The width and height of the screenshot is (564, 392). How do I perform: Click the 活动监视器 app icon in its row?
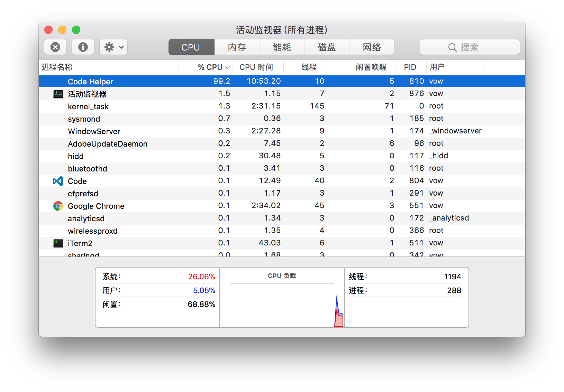[x=58, y=93]
